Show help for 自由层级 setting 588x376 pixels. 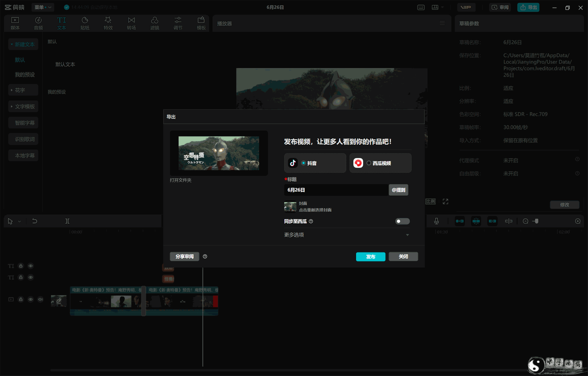pyautogui.click(x=577, y=173)
